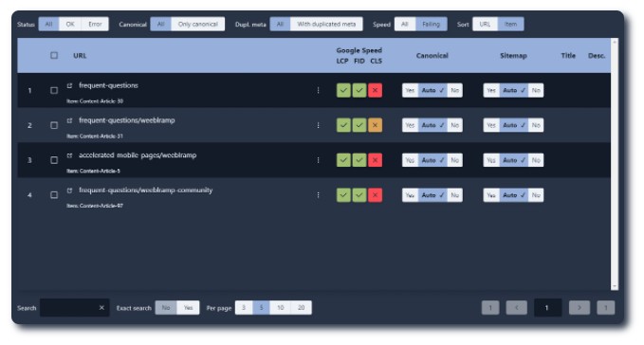Open kebab menu for row 1 frequent-questions
Screen dimensions: 644x345
[x=319, y=90]
